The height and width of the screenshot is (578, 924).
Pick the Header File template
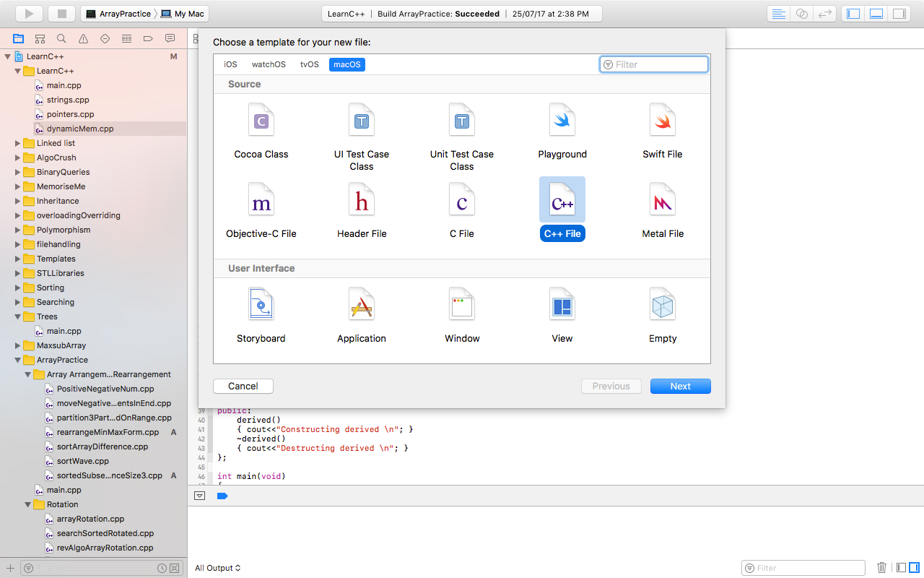tap(362, 210)
